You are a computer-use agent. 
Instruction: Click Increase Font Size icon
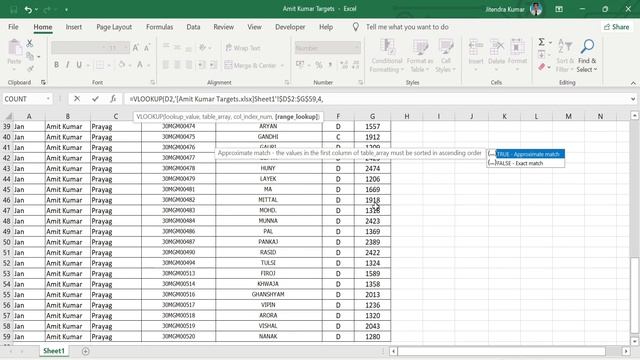[136, 48]
